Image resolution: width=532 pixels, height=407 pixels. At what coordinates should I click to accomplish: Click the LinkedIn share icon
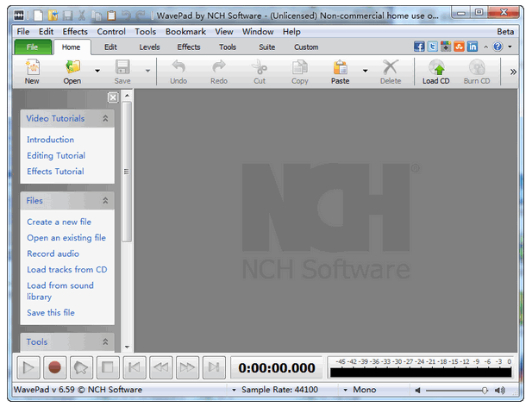[473, 47]
